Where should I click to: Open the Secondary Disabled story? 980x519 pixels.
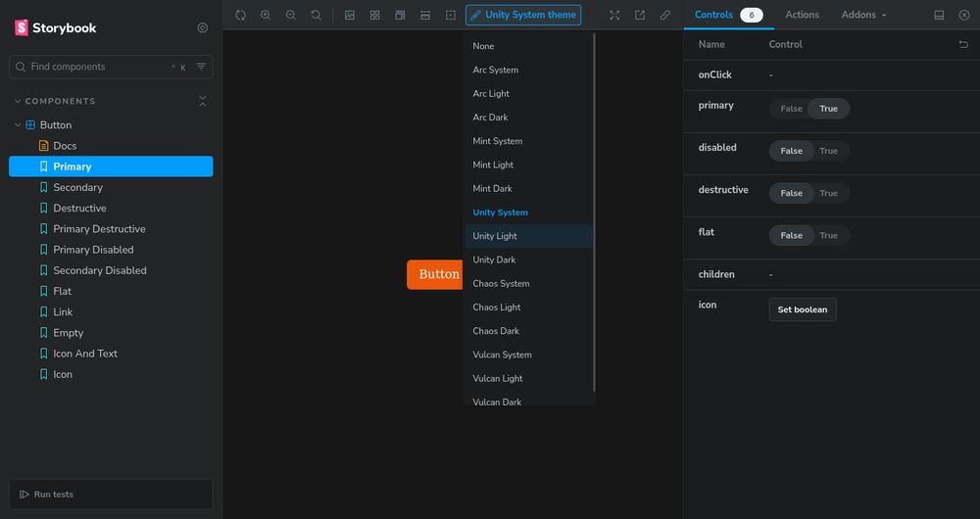(111, 270)
